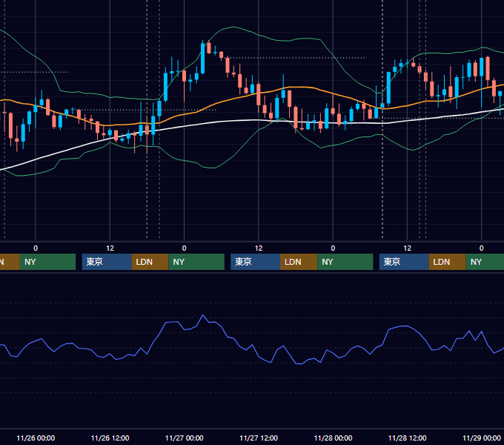Click hour label 12 above 11/27 12:00
Screen dimensions: 504x445
[259, 248]
